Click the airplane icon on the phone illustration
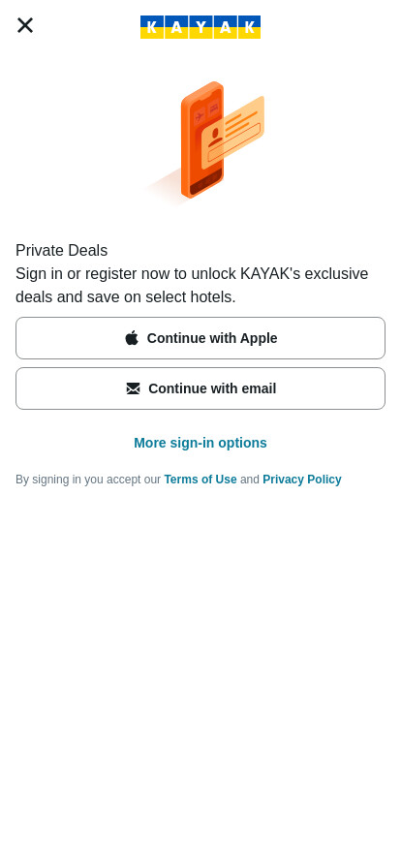 click(x=200, y=116)
